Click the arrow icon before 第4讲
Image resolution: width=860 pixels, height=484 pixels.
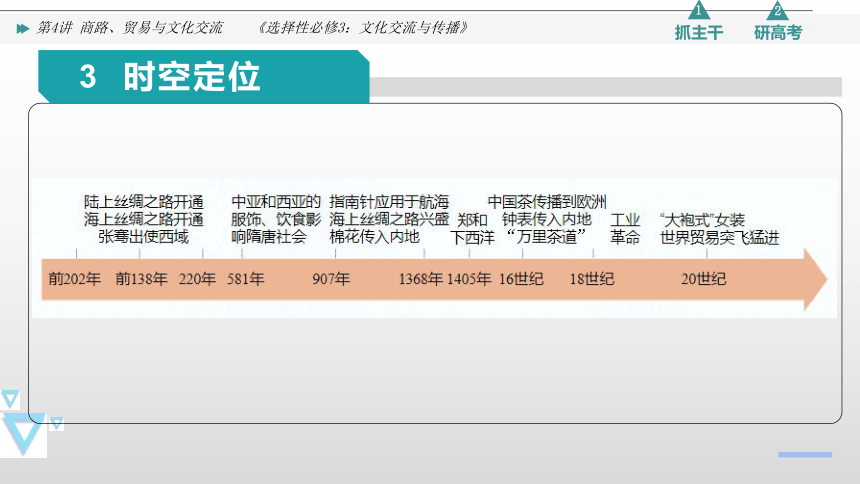click(x=22, y=29)
